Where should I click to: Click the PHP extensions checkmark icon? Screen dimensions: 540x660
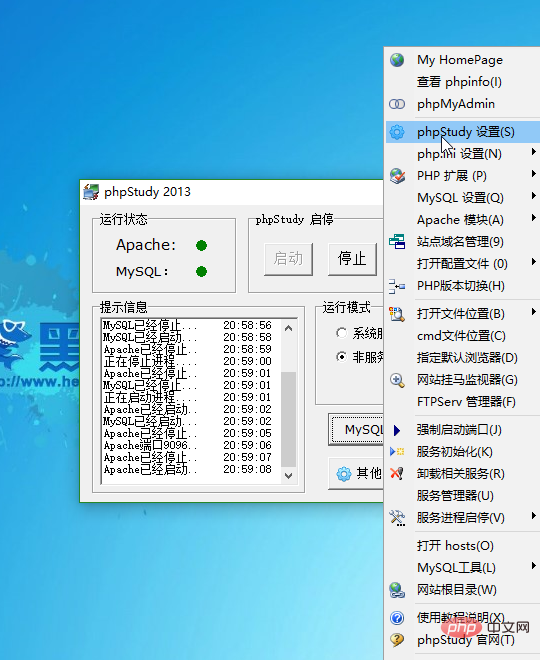point(397,176)
